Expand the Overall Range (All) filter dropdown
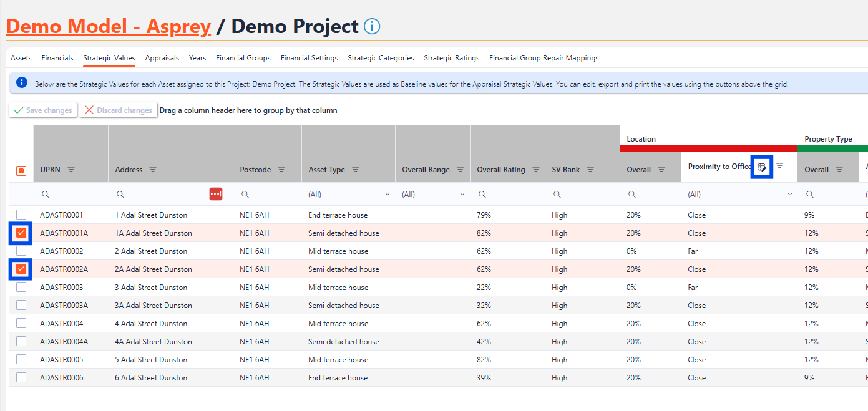The height and width of the screenshot is (411, 868). pos(462,195)
